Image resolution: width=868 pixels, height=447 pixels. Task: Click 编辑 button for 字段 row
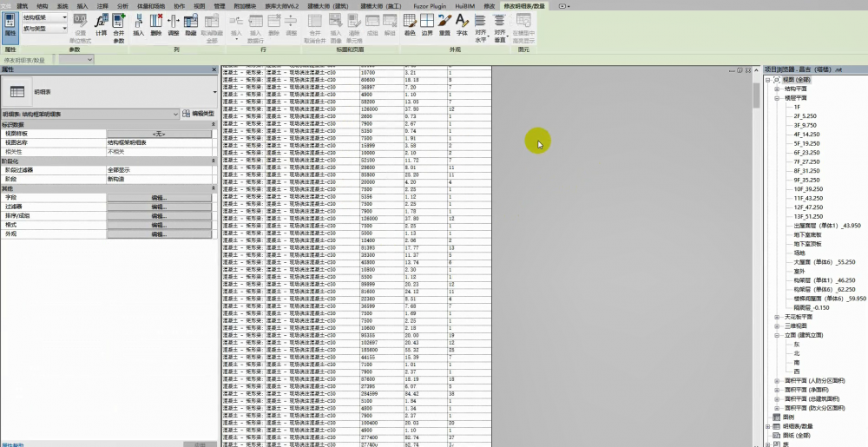tap(159, 198)
